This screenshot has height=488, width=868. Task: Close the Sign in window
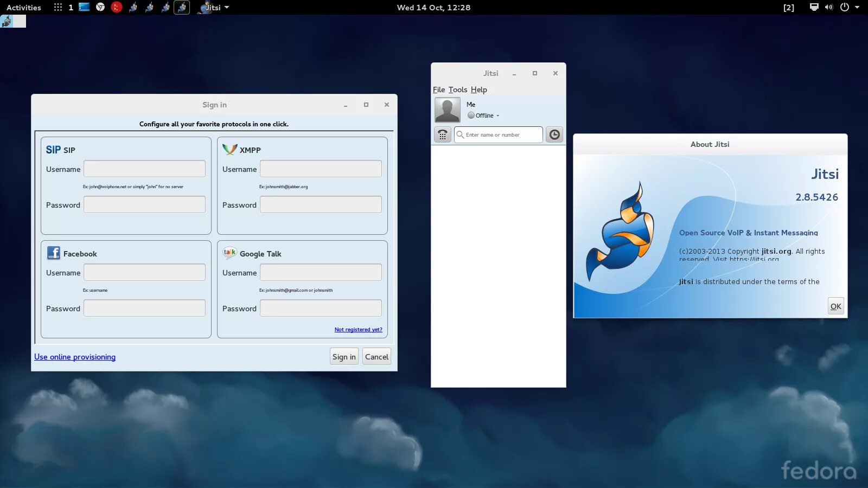click(x=387, y=105)
